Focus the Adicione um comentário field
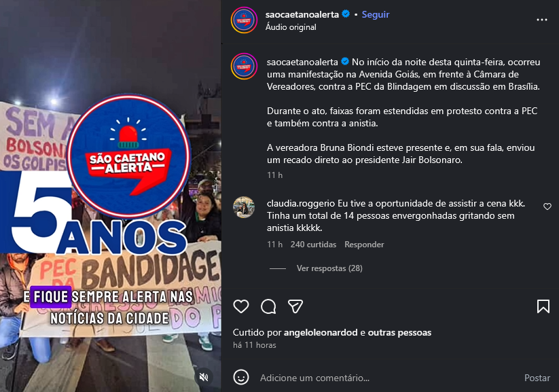This screenshot has height=392, width=559. (389, 378)
